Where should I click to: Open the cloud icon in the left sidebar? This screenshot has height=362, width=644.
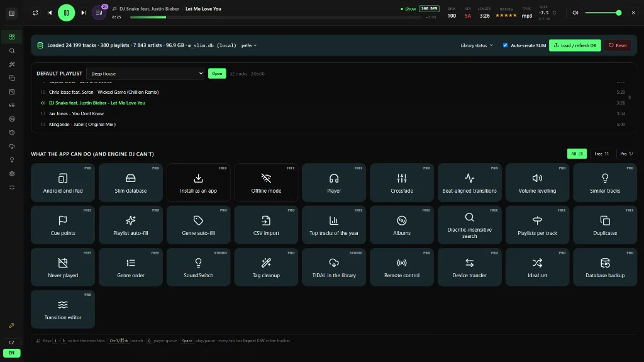coord(12,146)
